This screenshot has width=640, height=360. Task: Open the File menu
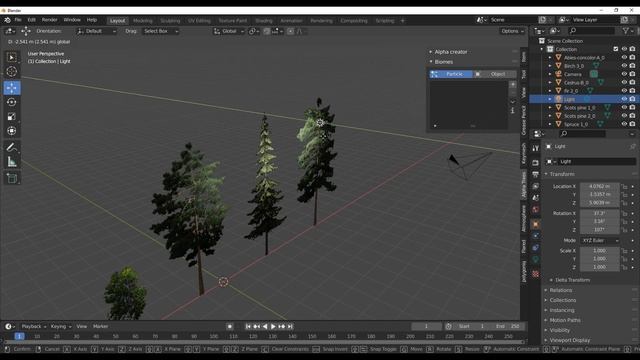(x=18, y=20)
